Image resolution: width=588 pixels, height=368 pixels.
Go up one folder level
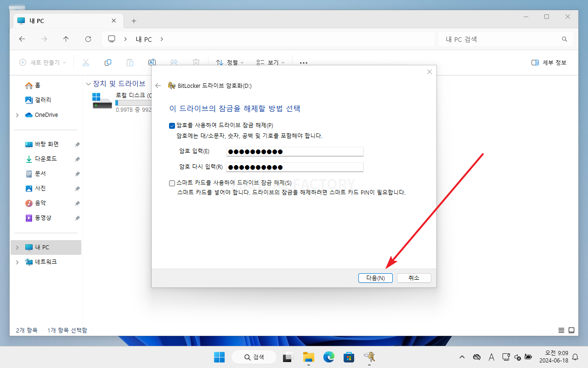(66, 39)
